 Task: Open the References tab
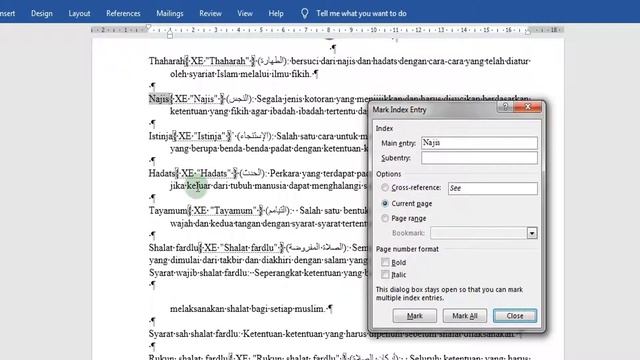tap(123, 13)
